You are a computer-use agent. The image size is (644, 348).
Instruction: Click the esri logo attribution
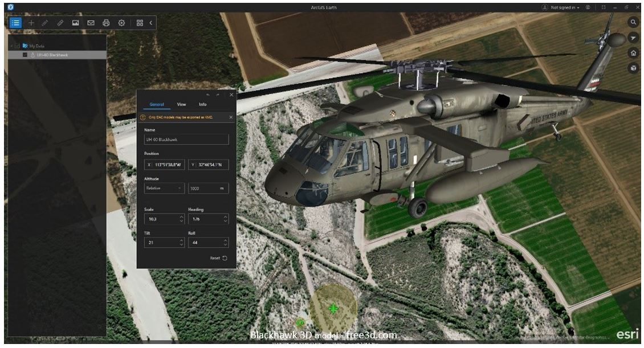click(627, 334)
